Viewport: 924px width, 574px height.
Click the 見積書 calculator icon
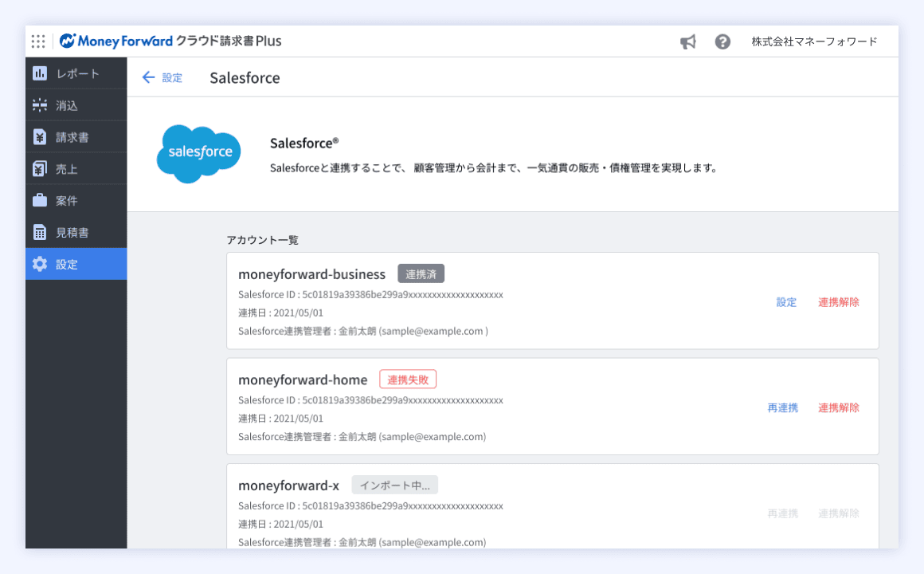click(x=40, y=232)
